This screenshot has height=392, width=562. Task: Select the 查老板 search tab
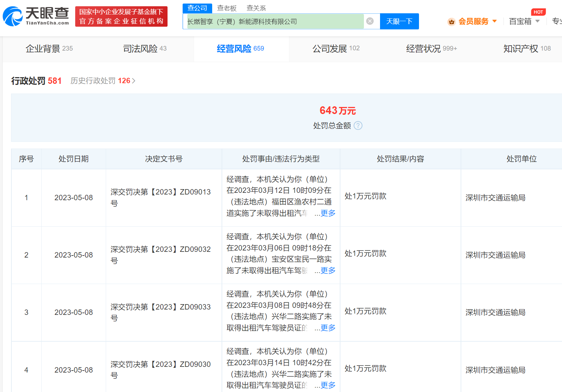point(227,8)
